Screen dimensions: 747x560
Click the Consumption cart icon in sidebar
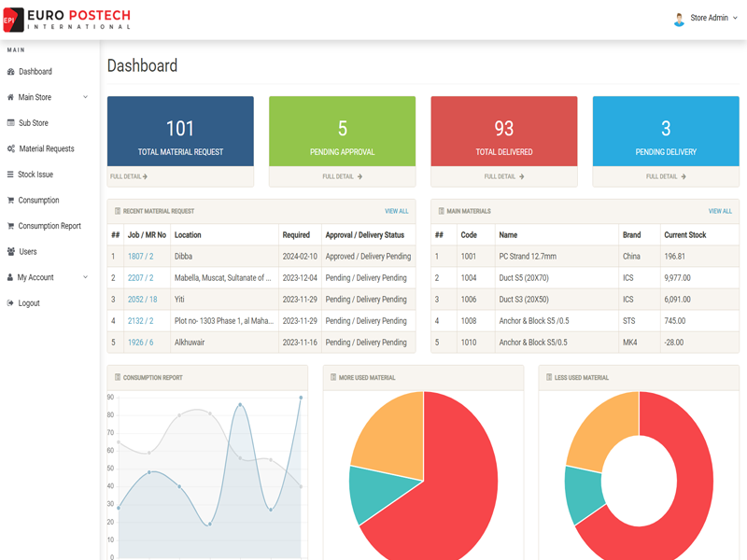11,201
